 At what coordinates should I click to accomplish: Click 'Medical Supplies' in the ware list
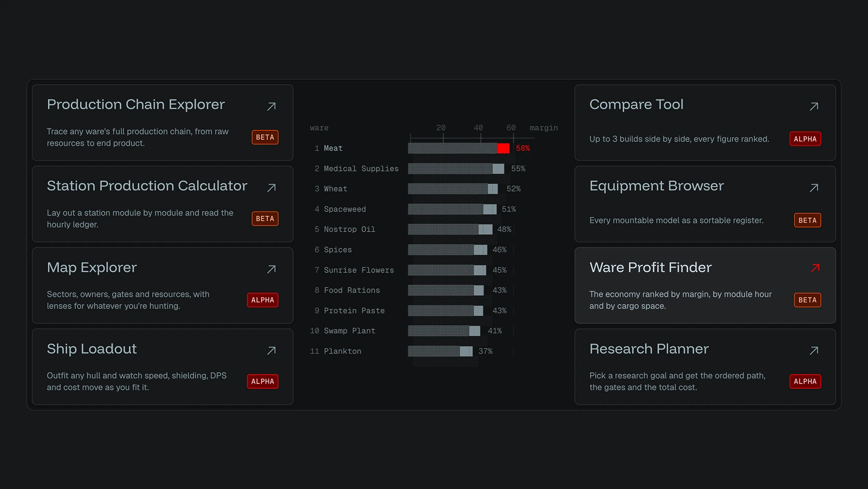click(361, 169)
